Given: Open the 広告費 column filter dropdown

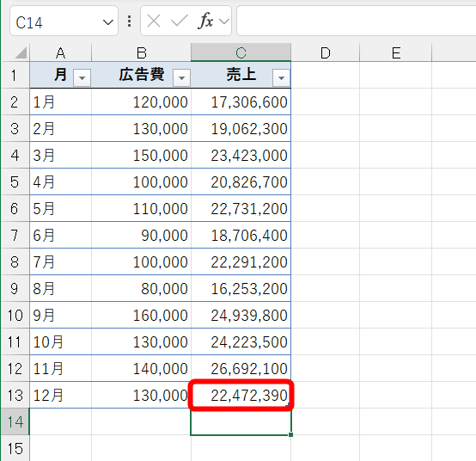Looking at the screenshot, I should pos(181,77).
